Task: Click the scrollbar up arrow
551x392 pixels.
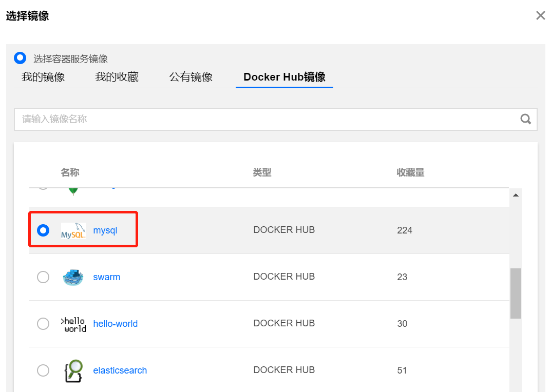Action: [516, 195]
